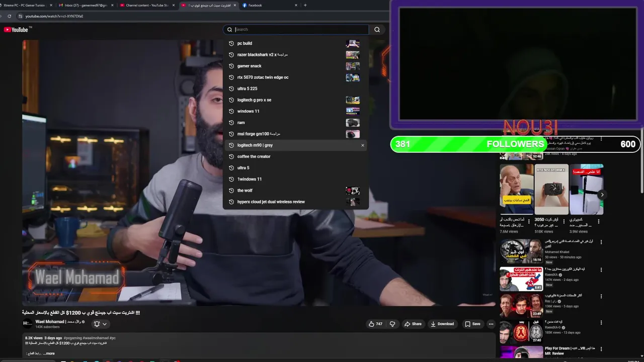Screen dimensions: 644x362
Task: Open the RaeedXA video with 147K views
Action: point(521,279)
